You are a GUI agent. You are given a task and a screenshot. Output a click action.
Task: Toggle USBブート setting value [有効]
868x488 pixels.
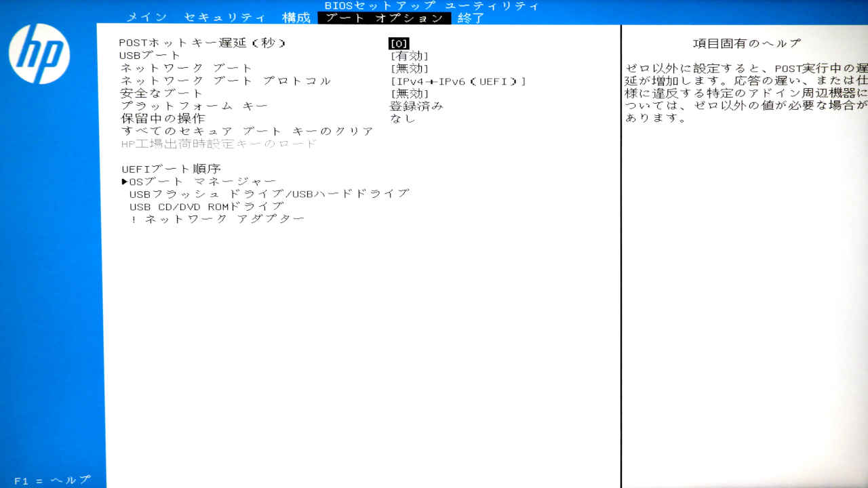point(410,56)
